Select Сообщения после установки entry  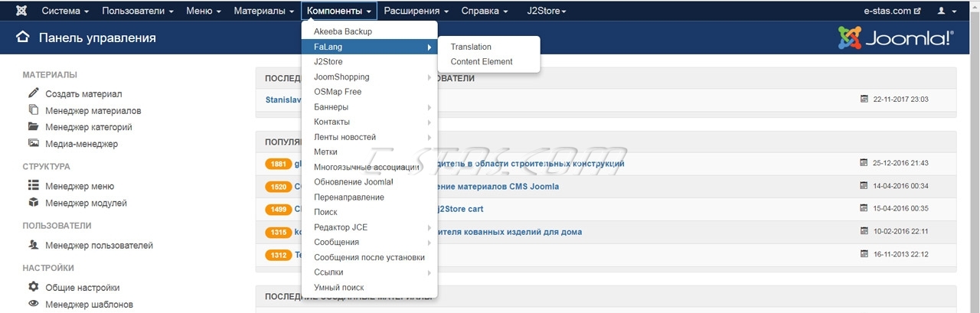pyautogui.click(x=370, y=257)
